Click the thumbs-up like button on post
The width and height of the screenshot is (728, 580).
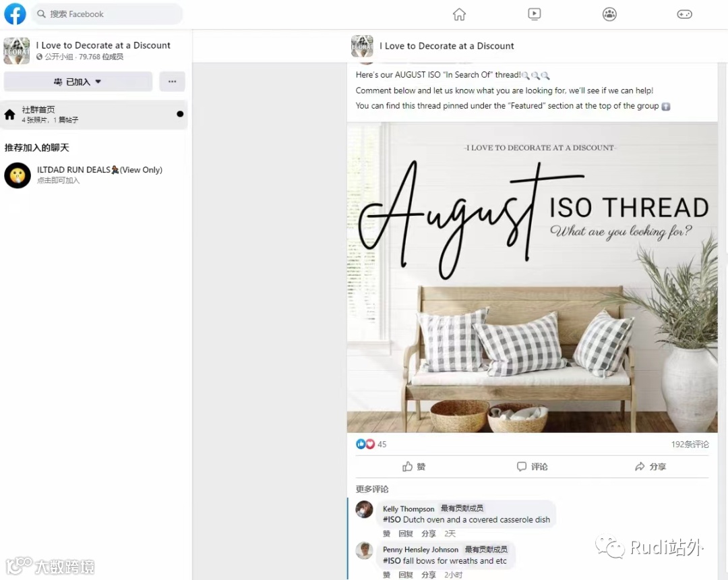(x=414, y=466)
